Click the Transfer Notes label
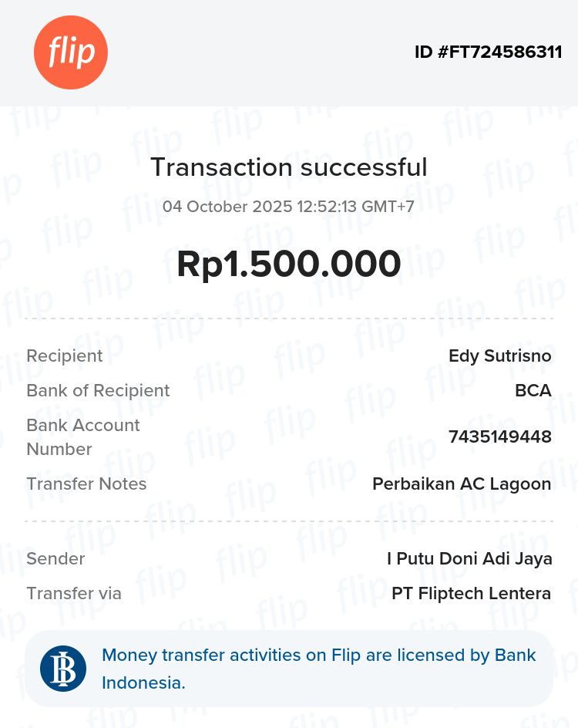578x728 pixels. tap(86, 484)
